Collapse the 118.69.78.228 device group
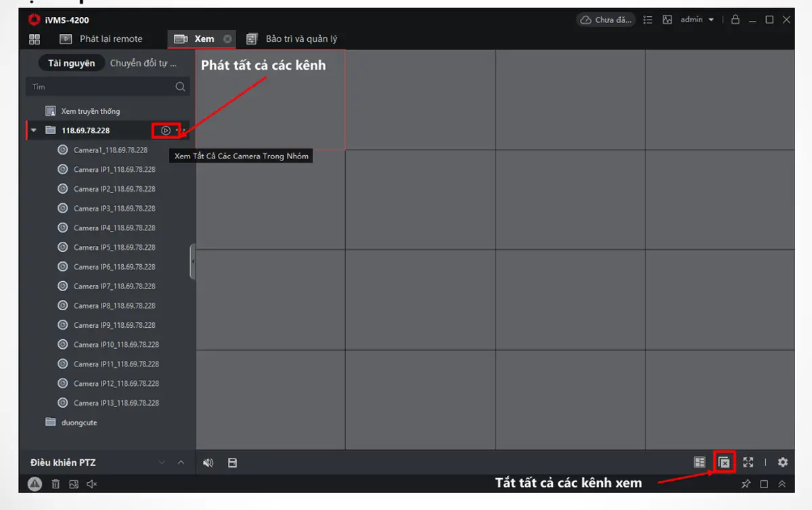 [35, 130]
